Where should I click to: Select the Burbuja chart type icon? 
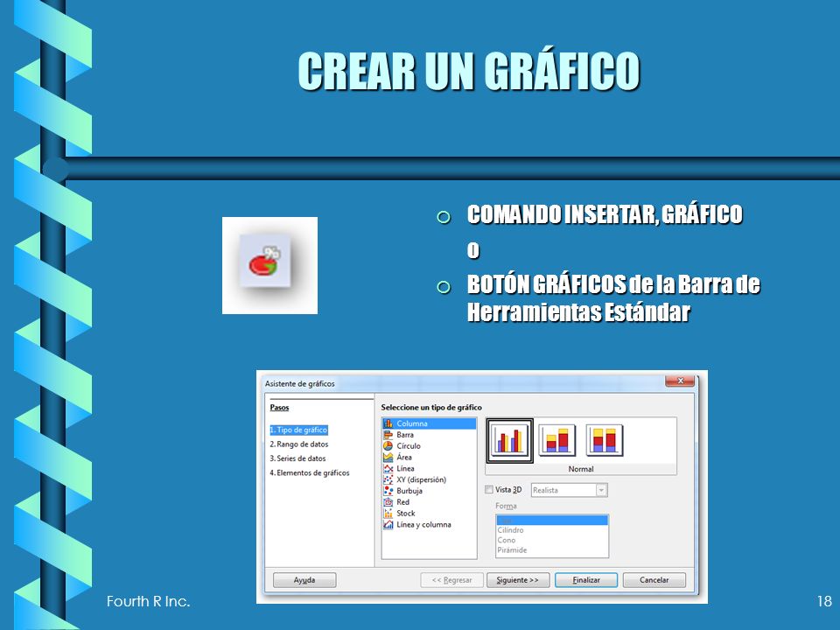point(388,491)
